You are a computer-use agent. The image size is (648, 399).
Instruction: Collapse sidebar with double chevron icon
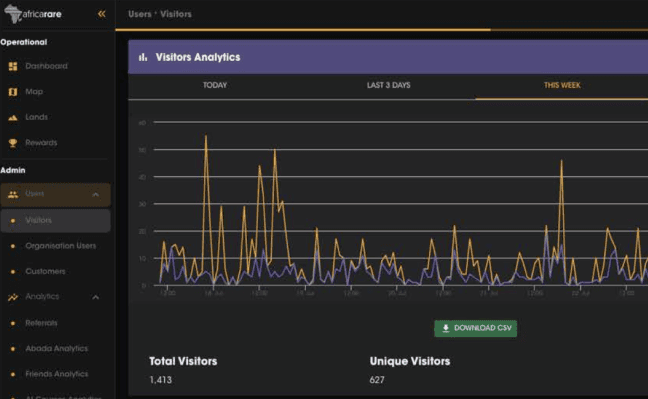coord(101,14)
